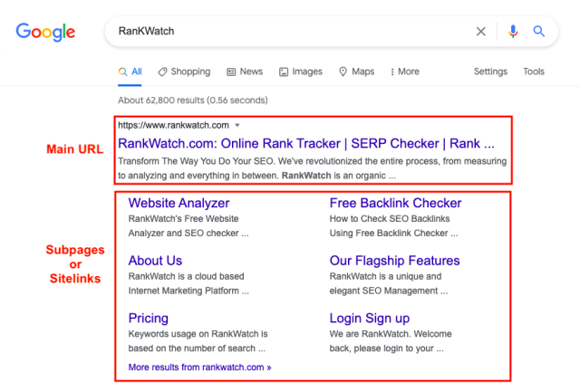Viewport: 580px width, 392px height.
Task: Start voice search with the microphone icon
Action: (513, 32)
